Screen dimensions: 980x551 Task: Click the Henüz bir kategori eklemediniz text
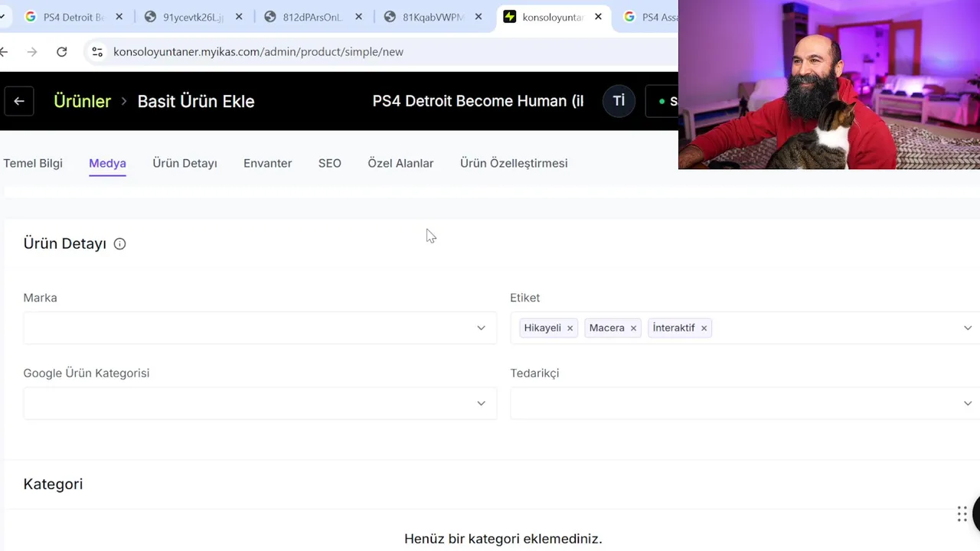tap(503, 539)
